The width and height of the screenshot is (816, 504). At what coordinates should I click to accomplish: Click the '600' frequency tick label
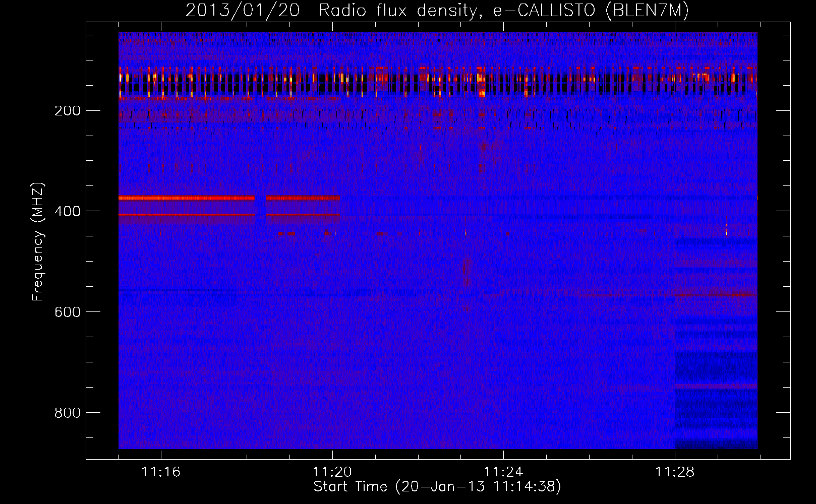pos(68,312)
